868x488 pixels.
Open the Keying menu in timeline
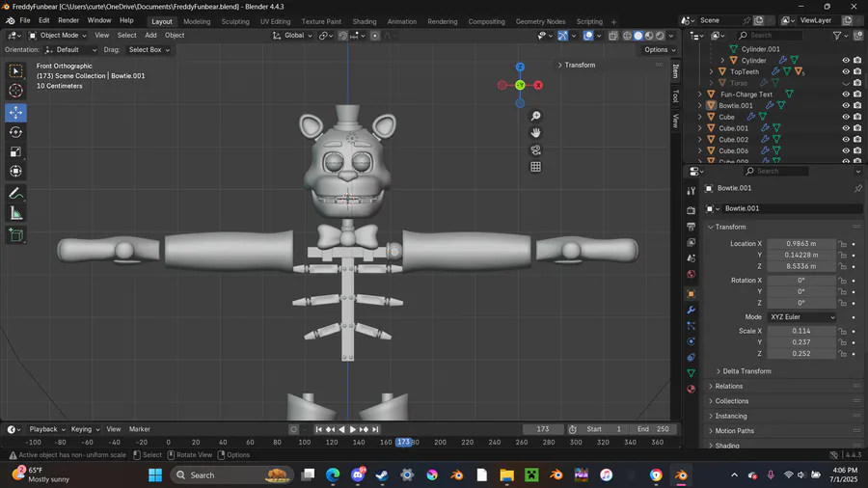pyautogui.click(x=85, y=429)
